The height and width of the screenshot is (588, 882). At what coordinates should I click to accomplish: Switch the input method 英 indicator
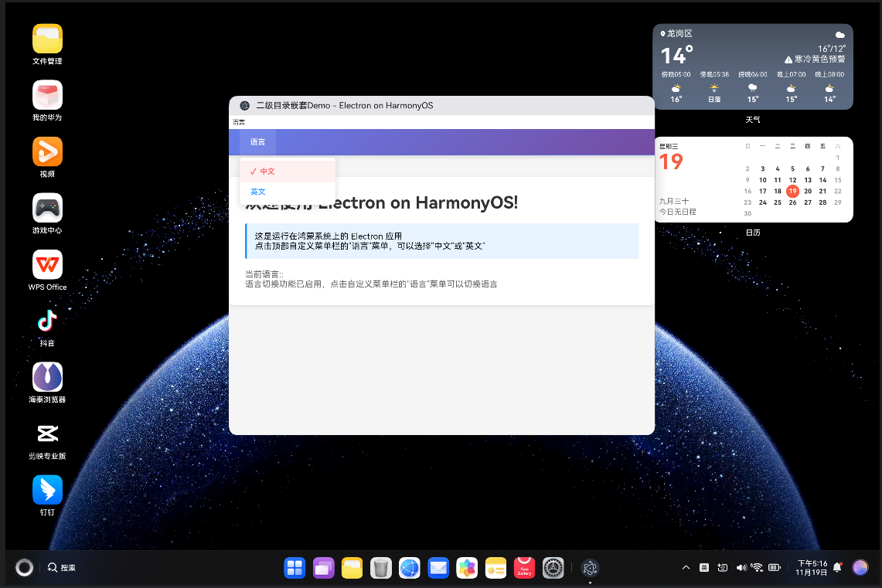tap(703, 568)
